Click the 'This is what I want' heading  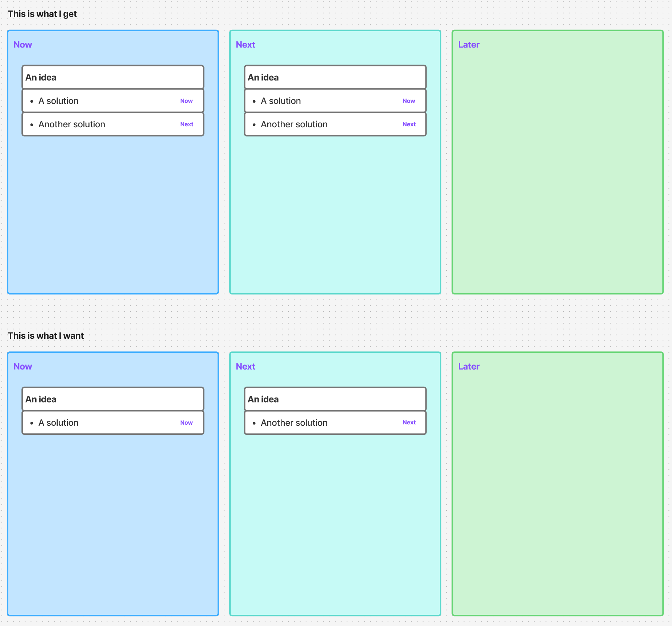46,336
